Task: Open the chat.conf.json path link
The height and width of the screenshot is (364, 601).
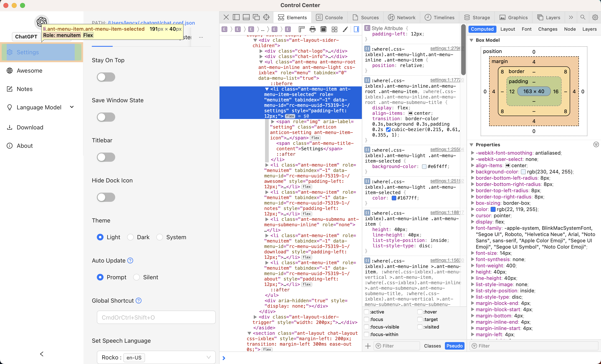Action: [151, 23]
